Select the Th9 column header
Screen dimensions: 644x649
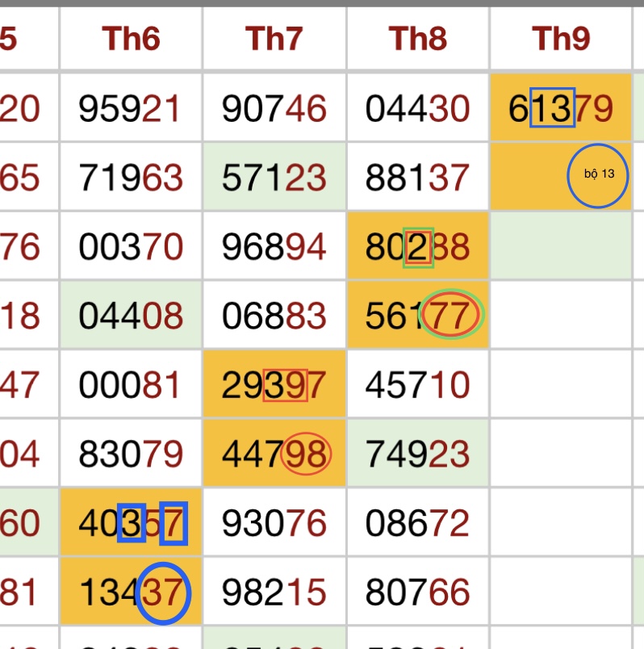click(561, 39)
